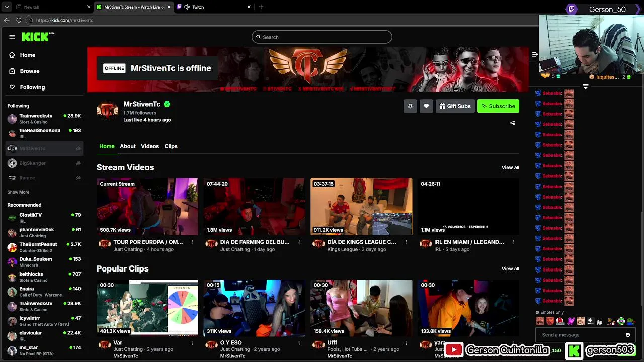
Task: Open a new browser tab
Action: (261, 7)
